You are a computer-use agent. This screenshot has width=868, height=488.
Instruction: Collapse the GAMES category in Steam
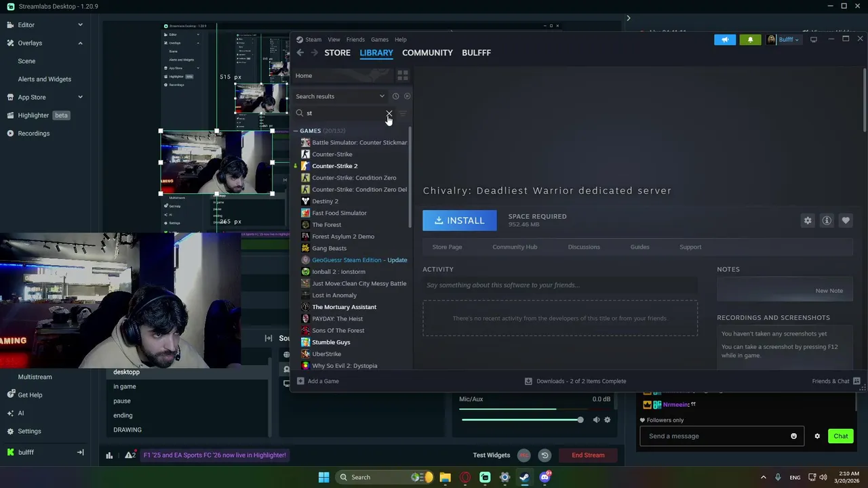(296, 131)
